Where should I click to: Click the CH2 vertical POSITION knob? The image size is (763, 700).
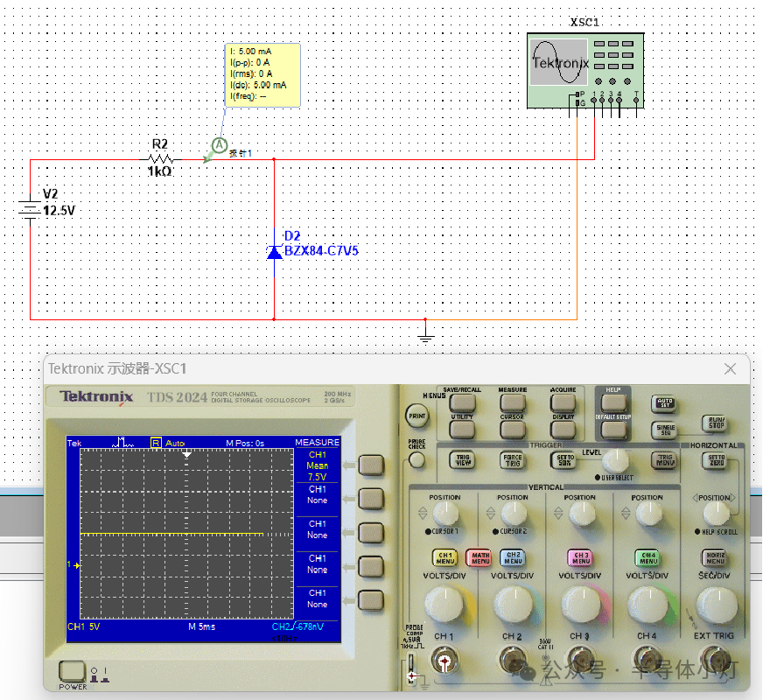point(514,514)
